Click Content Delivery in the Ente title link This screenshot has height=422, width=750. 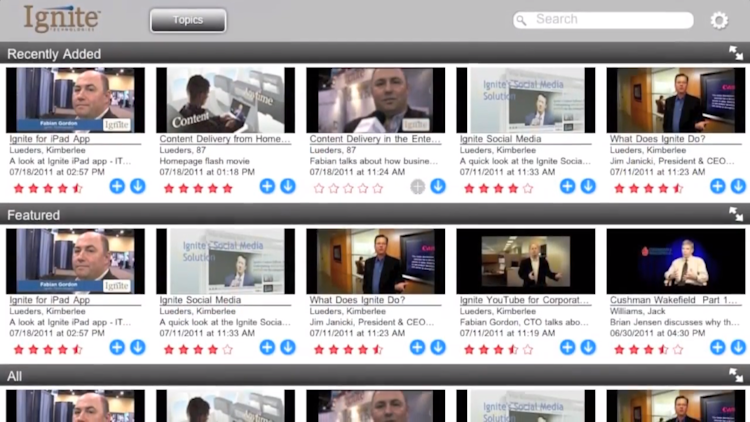tap(375, 139)
